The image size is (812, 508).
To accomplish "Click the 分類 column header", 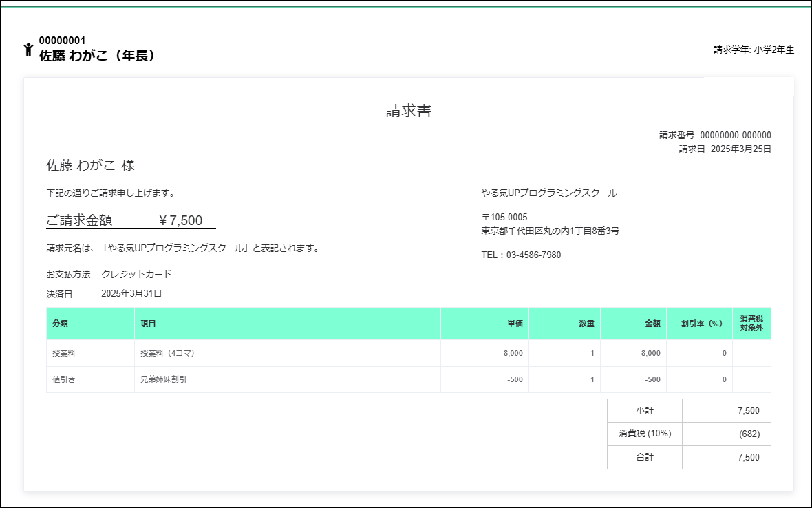I will tap(61, 324).
